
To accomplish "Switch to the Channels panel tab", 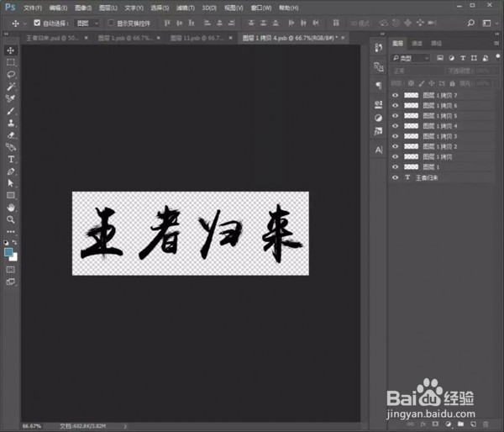I will click(x=417, y=43).
